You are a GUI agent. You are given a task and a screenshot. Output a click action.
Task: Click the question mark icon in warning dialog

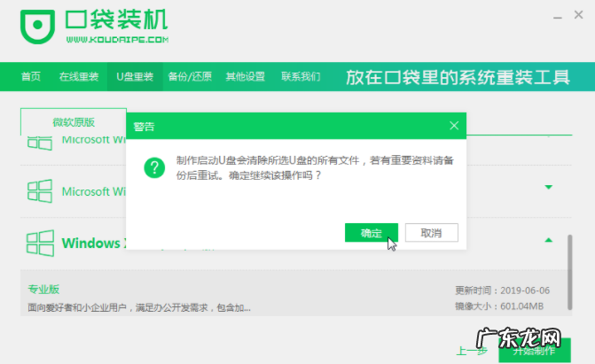click(x=154, y=167)
